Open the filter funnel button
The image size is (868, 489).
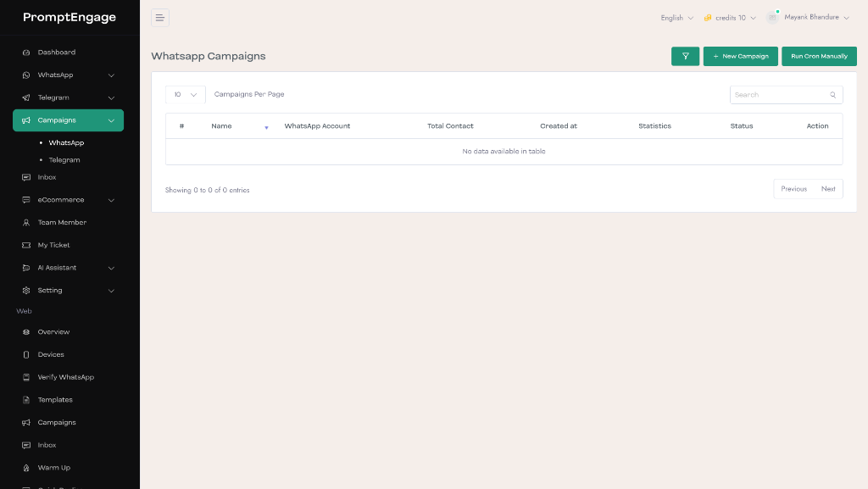[685, 57]
